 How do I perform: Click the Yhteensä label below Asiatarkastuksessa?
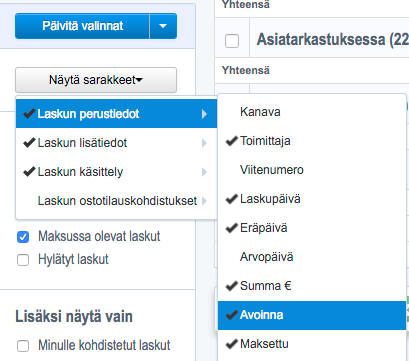coord(246,70)
